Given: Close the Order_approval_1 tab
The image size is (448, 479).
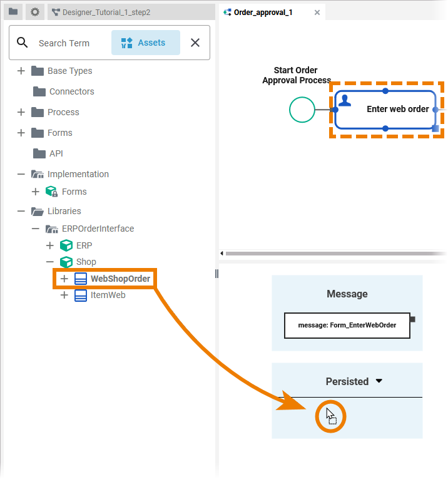Looking at the screenshot, I should (x=317, y=12).
